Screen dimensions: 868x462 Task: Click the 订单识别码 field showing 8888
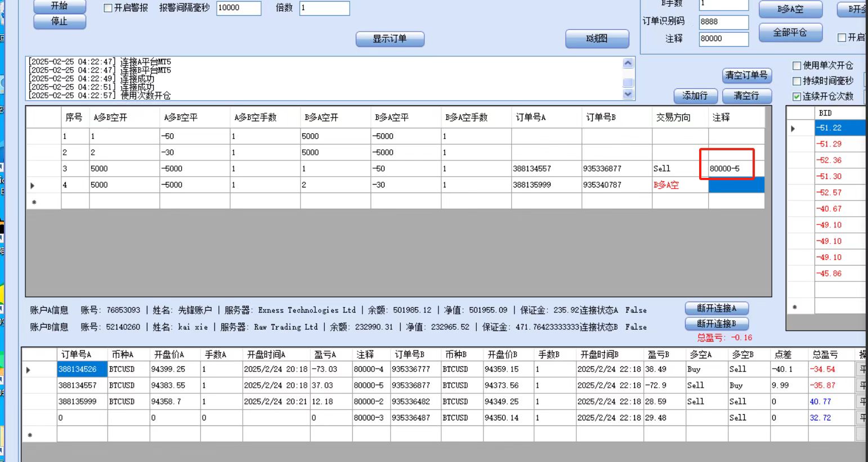coord(723,21)
